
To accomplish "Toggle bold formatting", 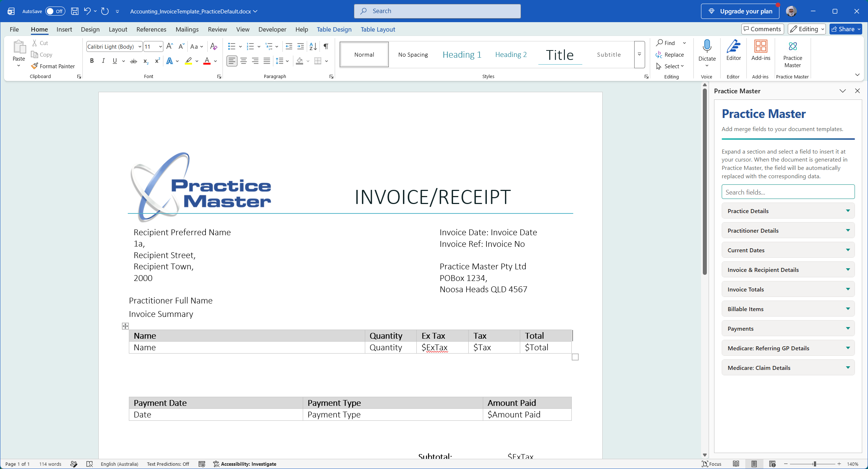I will [x=92, y=61].
